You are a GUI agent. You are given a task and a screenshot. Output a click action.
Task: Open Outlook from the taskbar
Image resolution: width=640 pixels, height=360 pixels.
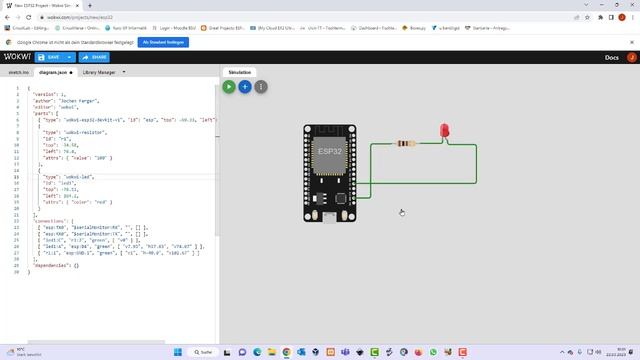click(x=301, y=352)
